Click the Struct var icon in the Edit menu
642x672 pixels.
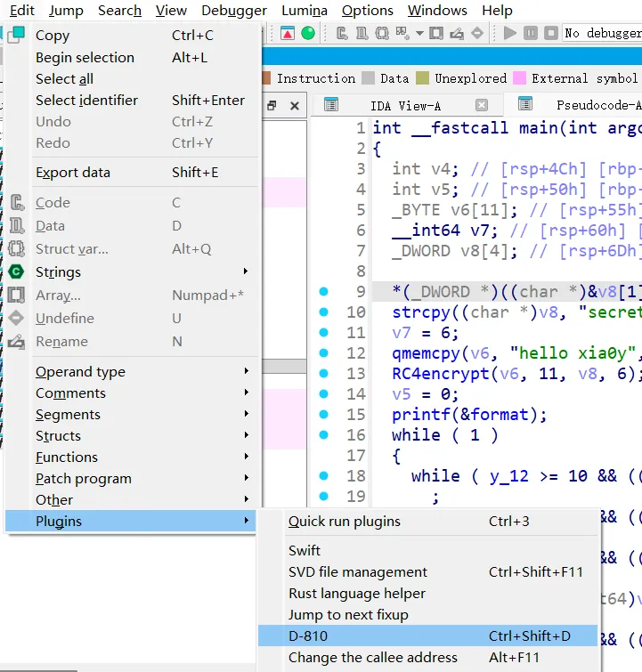(16, 248)
